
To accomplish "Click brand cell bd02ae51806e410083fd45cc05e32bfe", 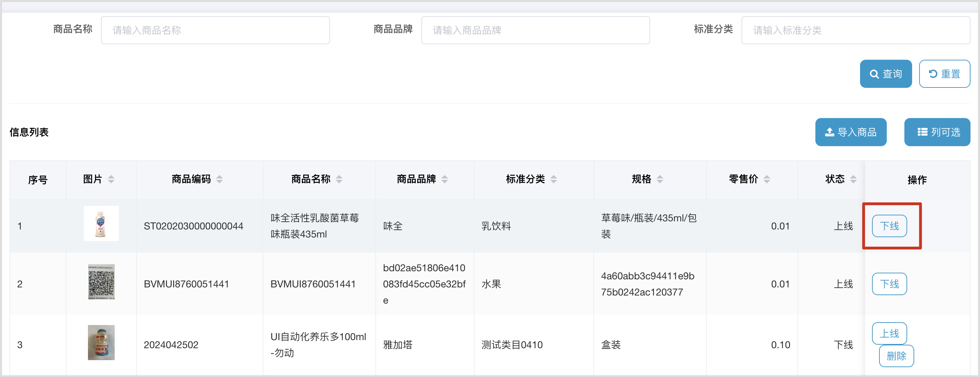I will pyautogui.click(x=424, y=284).
